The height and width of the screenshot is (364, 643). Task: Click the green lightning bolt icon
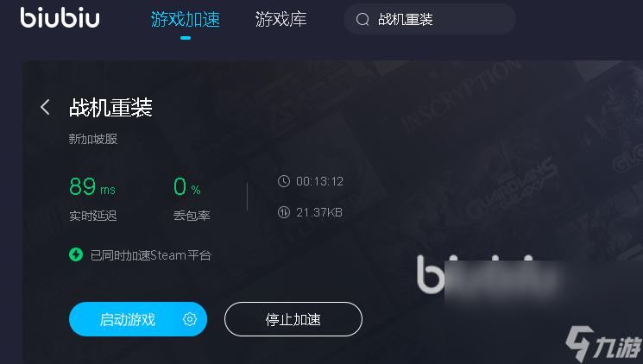click(x=76, y=254)
